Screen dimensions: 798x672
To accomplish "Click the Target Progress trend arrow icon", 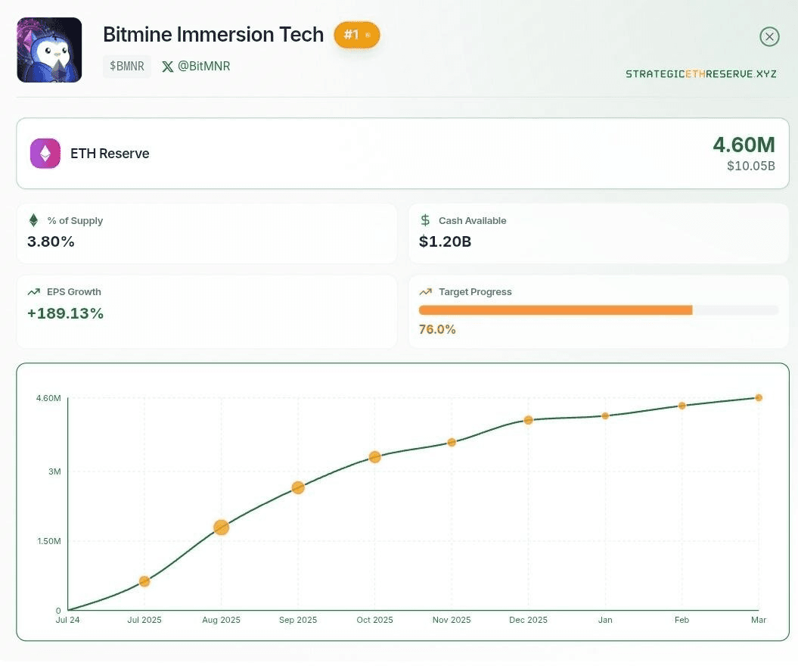I will [425, 291].
